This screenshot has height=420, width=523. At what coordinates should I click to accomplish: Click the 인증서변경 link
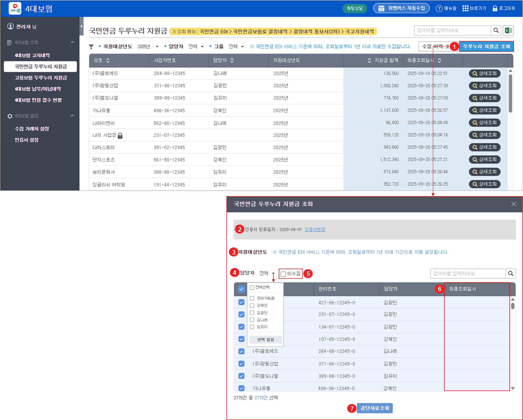click(315, 230)
